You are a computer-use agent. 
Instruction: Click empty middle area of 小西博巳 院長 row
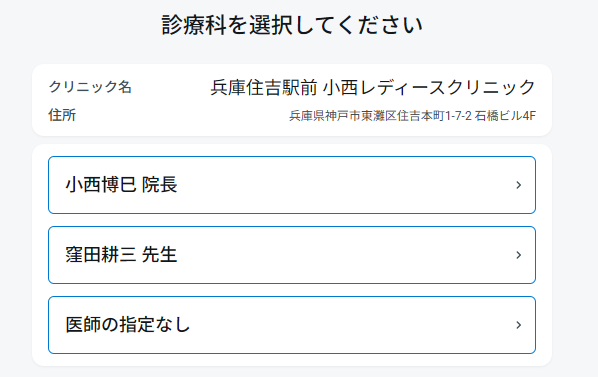click(x=343, y=185)
